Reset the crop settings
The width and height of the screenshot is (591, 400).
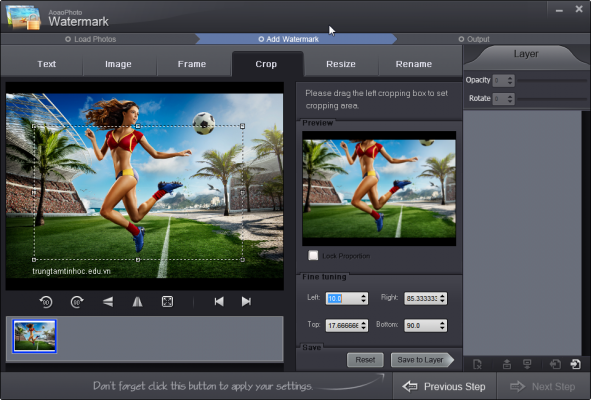click(x=365, y=360)
